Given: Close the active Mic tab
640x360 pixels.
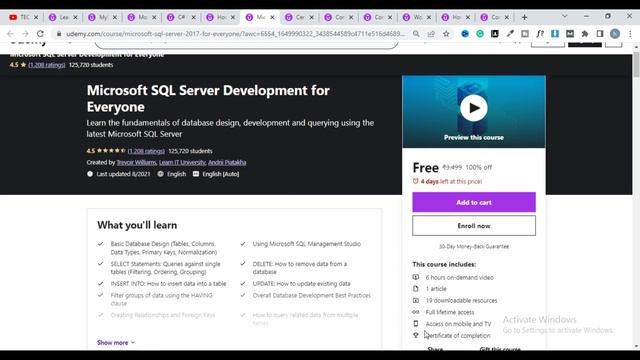Looking at the screenshot, I should [x=272, y=17].
